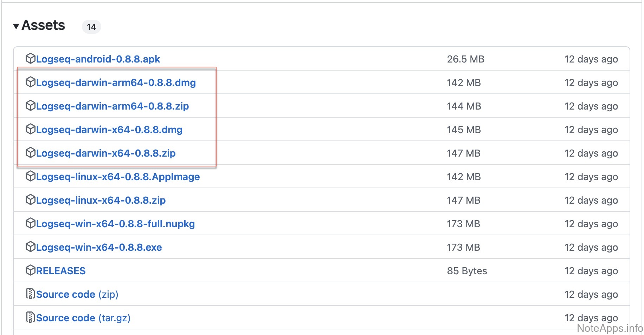Download Source code (tar.gz) archive
The height and width of the screenshot is (335, 644).
(x=83, y=318)
